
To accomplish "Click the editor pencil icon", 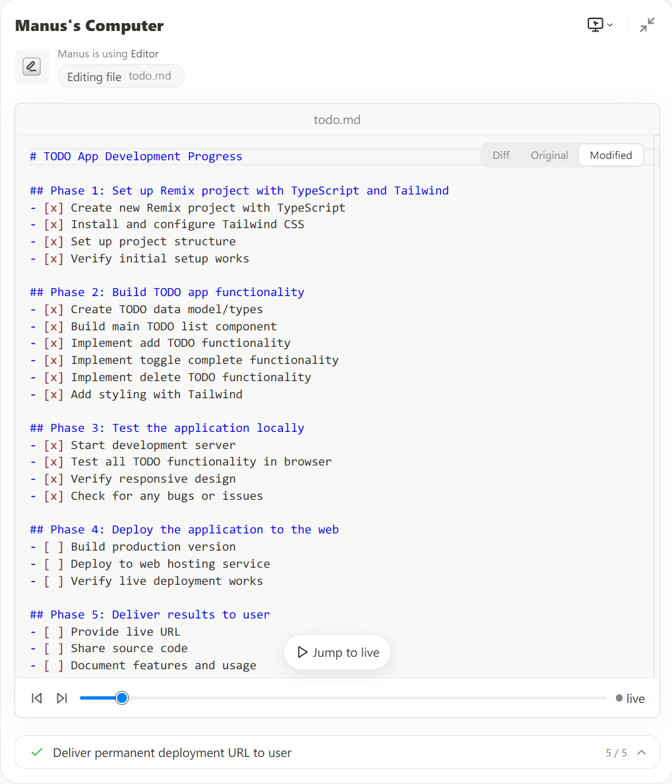I will pyautogui.click(x=32, y=67).
